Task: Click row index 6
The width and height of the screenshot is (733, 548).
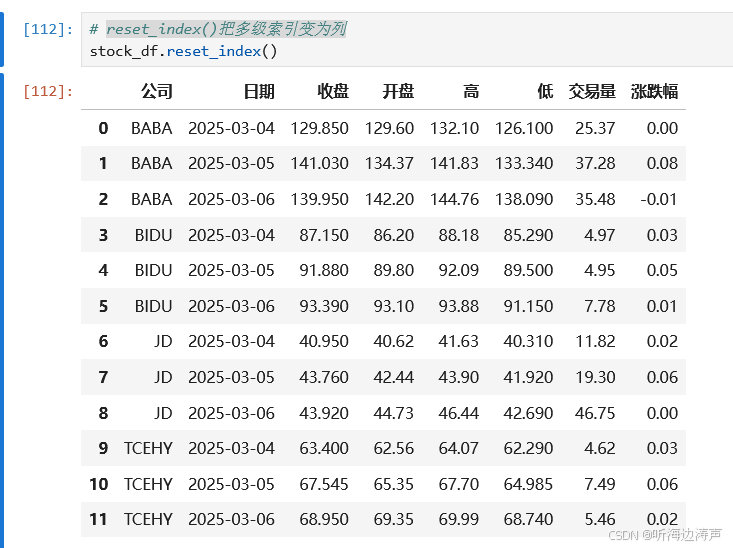Action: point(103,341)
